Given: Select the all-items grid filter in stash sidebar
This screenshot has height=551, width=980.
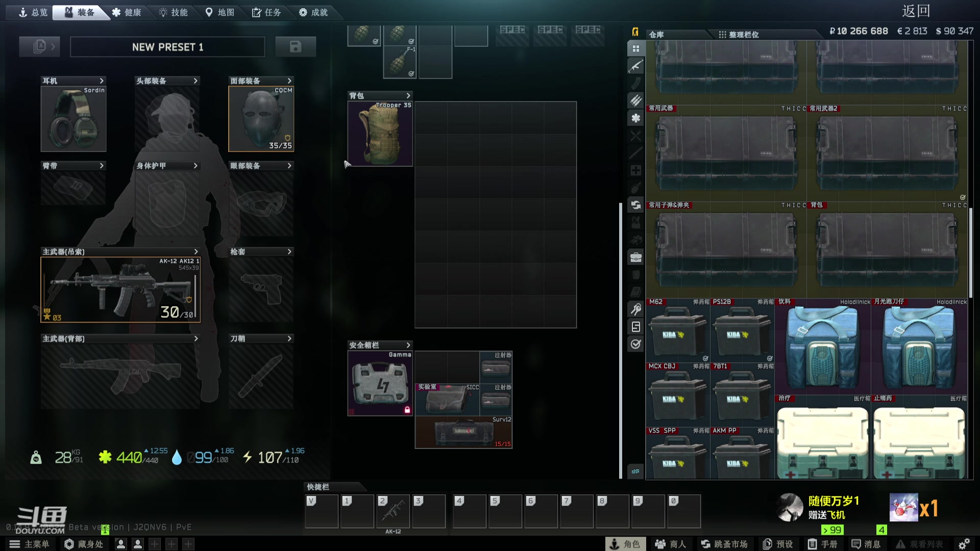Looking at the screenshot, I should click(636, 48).
